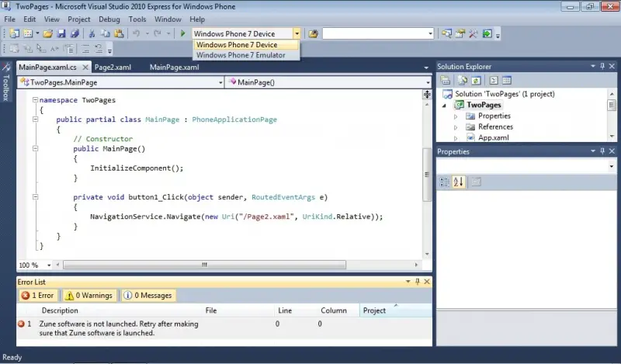Click the Paste clipboard icon
Screen dimensions: 621x364
[x=119, y=33]
